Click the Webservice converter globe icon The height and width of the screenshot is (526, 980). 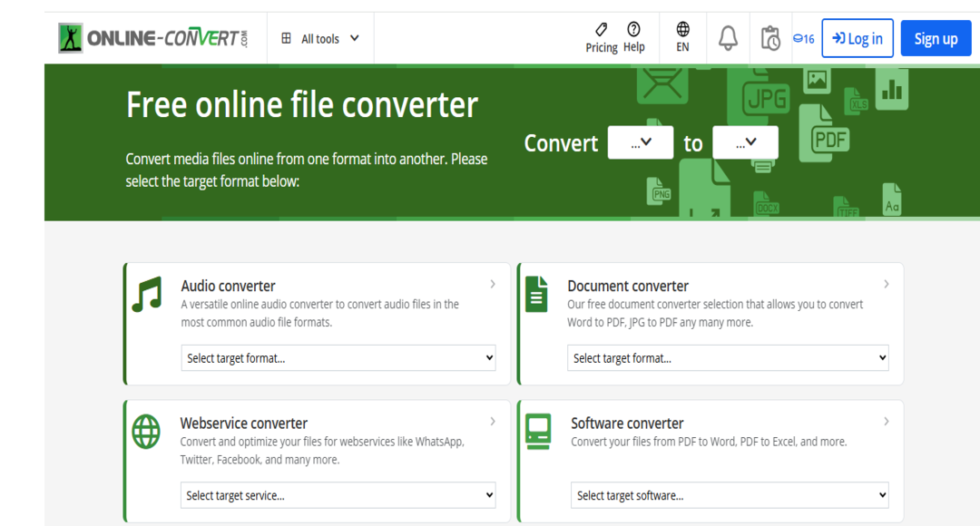[x=146, y=432]
